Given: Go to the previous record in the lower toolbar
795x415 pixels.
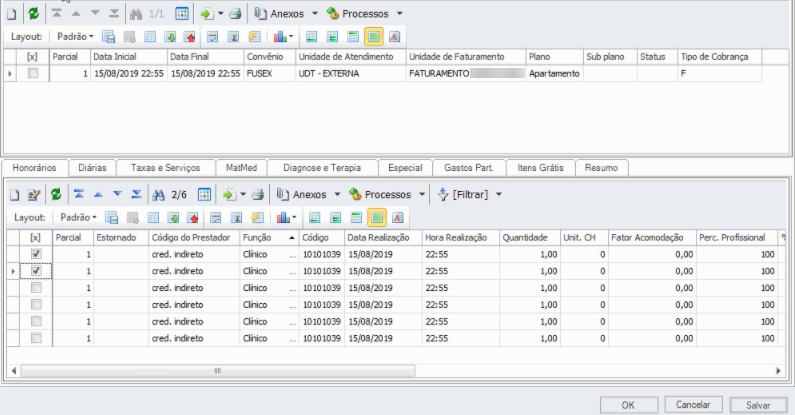Looking at the screenshot, I should coord(98,194).
